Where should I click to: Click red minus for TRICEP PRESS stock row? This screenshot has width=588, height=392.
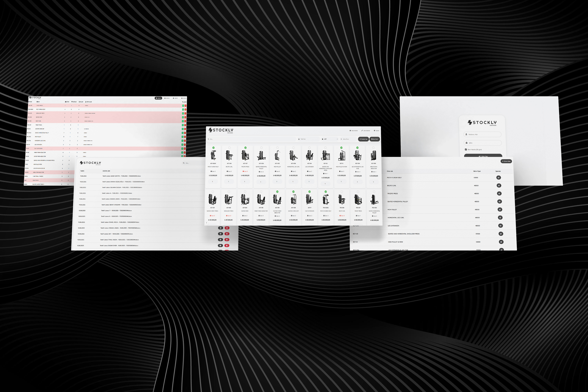[185, 125]
